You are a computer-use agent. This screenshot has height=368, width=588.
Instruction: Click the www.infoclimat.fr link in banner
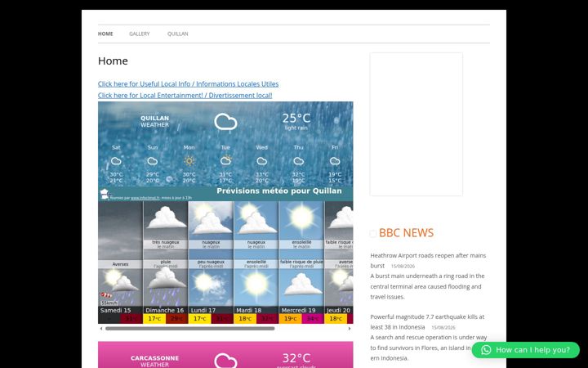(x=145, y=198)
